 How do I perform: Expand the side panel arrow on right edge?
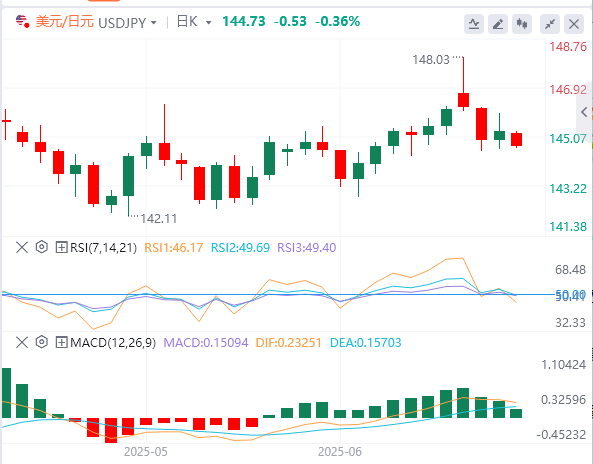click(x=584, y=112)
